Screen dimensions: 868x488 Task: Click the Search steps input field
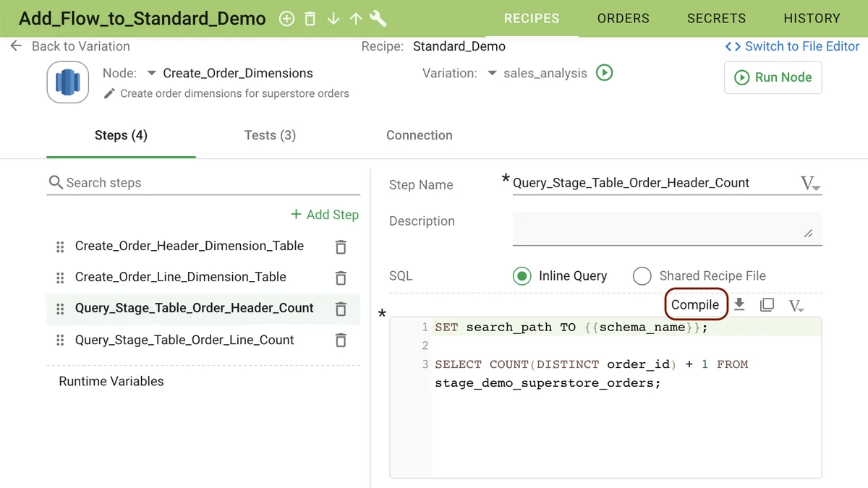point(210,183)
